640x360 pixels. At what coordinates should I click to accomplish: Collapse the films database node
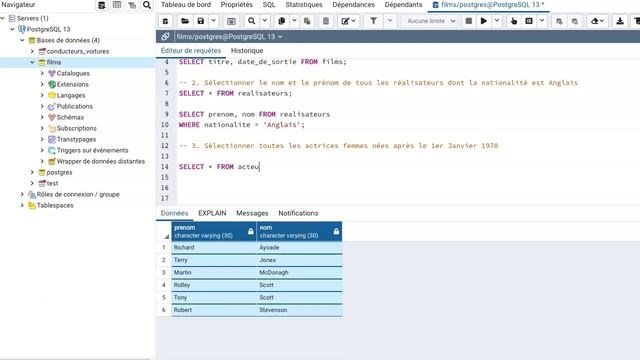(x=32, y=62)
